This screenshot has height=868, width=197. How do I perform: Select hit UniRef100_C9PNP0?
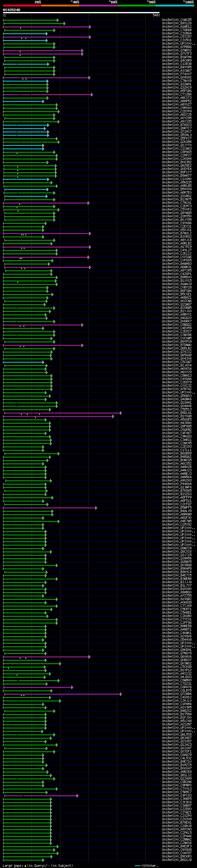pyautogui.click(x=177, y=785)
